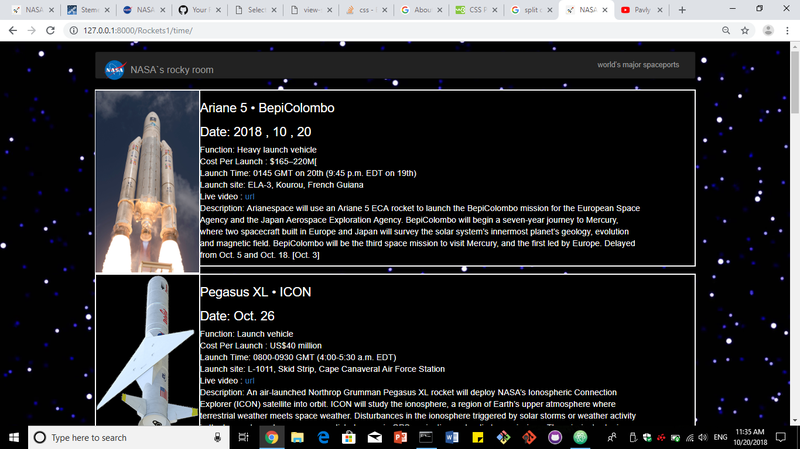Screen dimensions: 800x449
Task: Bookmark this page with star
Action: click(745, 31)
